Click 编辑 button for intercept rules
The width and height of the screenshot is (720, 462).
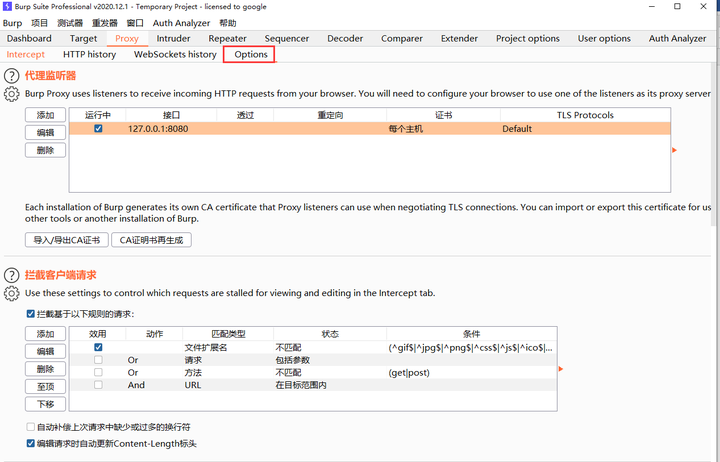45,351
